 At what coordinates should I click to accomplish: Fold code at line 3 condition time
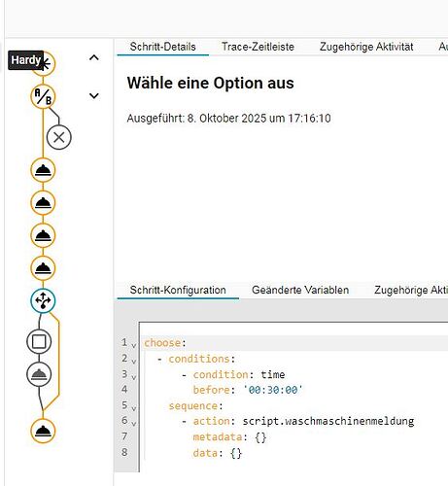tap(134, 377)
